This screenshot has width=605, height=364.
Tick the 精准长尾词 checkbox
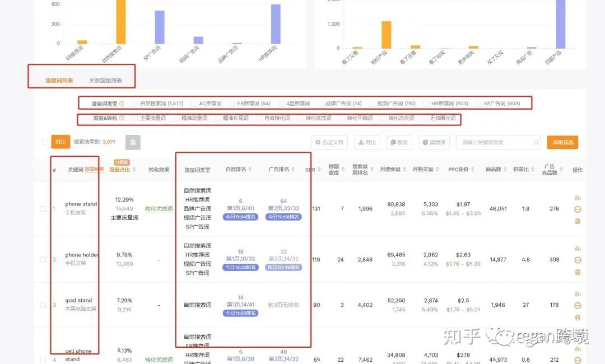[x=217, y=118]
